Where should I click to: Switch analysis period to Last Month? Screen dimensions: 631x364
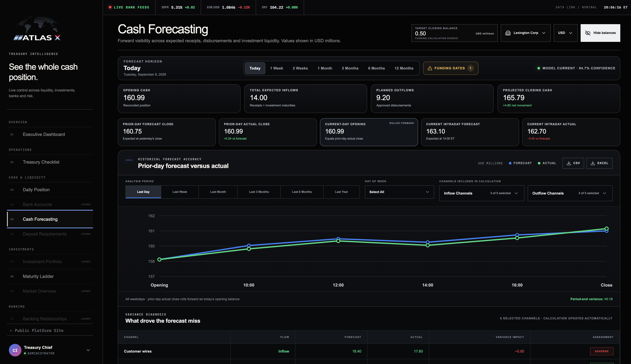point(218,192)
